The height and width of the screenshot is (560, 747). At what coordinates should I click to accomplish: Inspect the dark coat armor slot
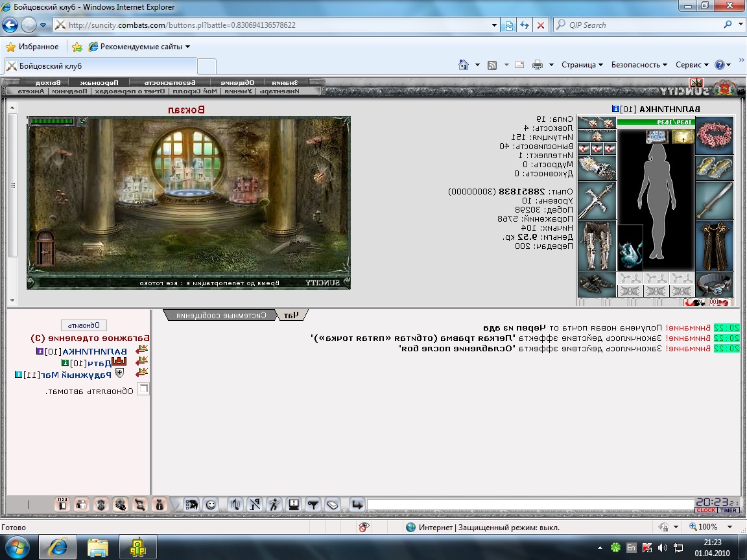pos(715,246)
